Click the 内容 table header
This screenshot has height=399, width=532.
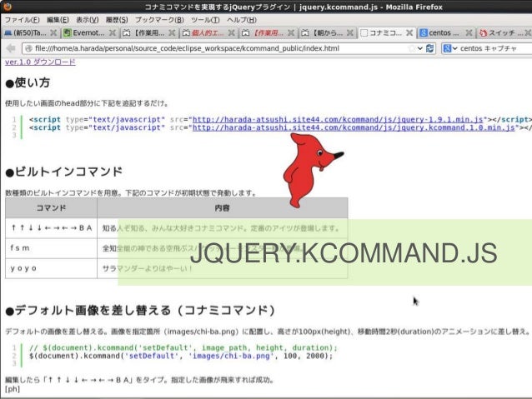point(223,207)
